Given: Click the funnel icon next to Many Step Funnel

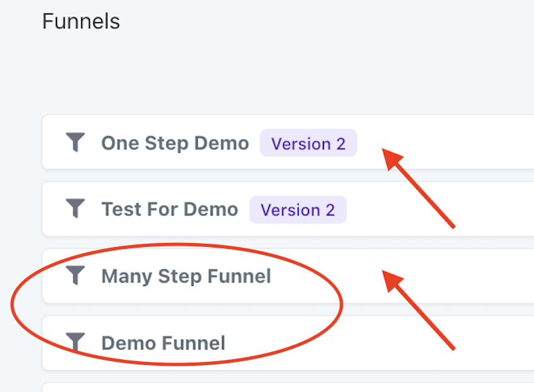Looking at the screenshot, I should click(76, 276).
